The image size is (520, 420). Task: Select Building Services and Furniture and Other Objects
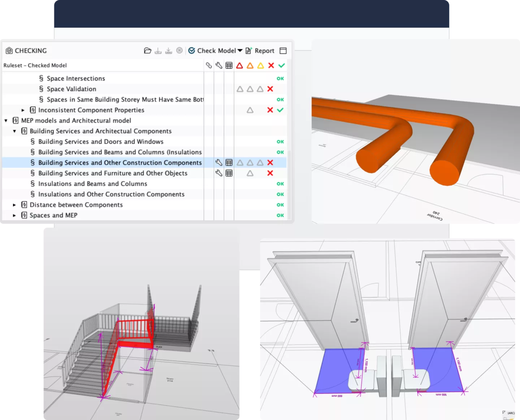[113, 173]
